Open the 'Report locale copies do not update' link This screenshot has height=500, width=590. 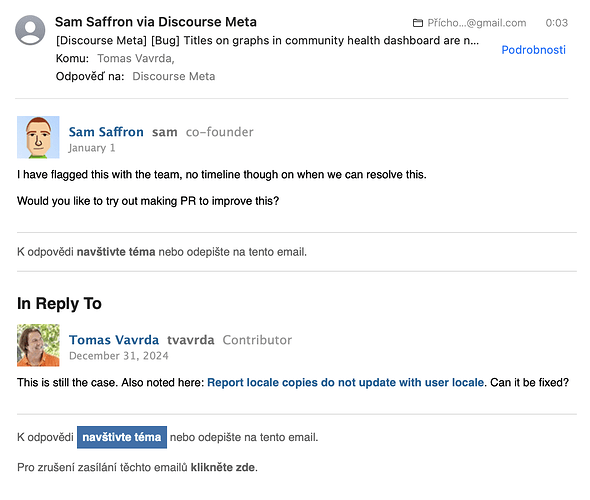345,383
